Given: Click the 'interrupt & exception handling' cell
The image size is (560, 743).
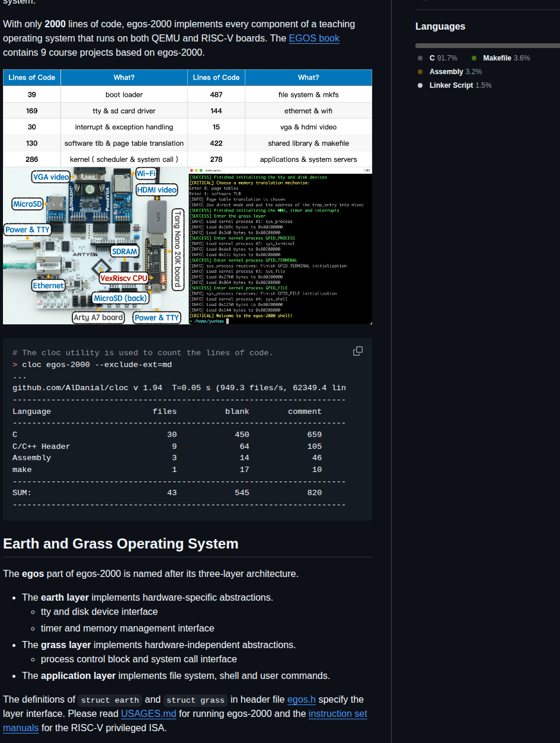Looking at the screenshot, I should coord(124,127).
